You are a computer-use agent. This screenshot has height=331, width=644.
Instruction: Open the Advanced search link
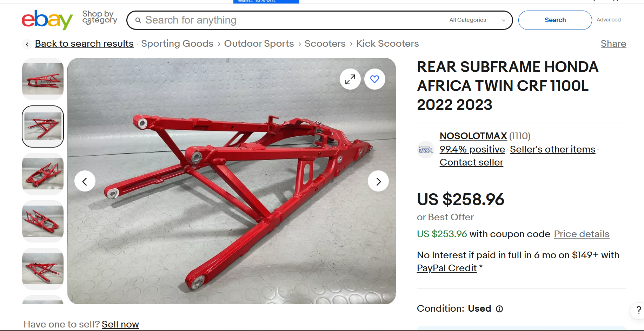coord(609,20)
